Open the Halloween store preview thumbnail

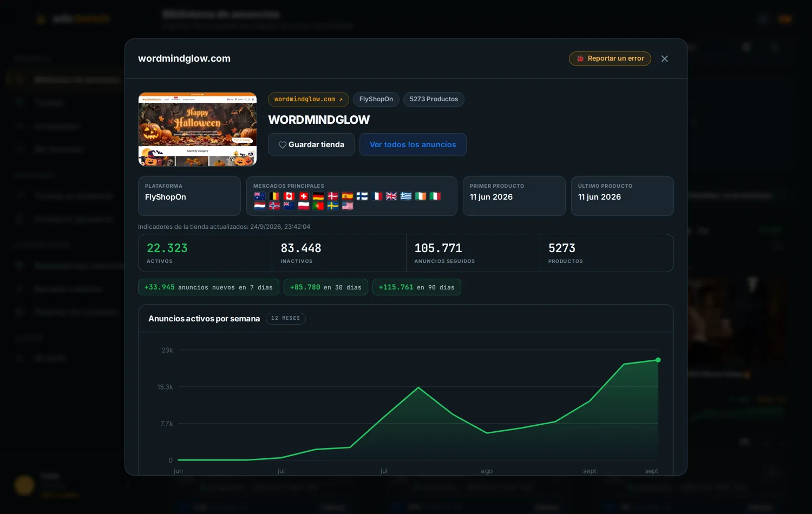click(x=198, y=129)
